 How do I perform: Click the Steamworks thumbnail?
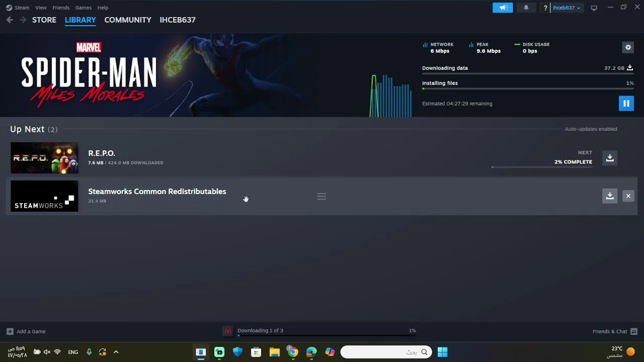(x=44, y=196)
